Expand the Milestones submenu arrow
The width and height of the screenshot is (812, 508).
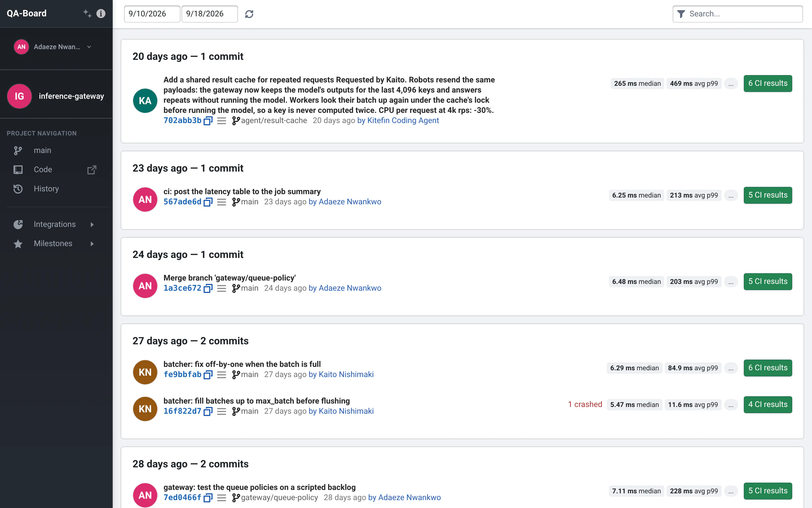click(x=92, y=244)
